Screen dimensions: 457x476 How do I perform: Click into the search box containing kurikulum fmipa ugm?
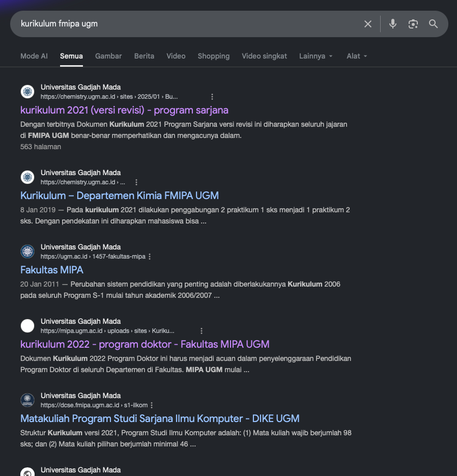coord(188,24)
